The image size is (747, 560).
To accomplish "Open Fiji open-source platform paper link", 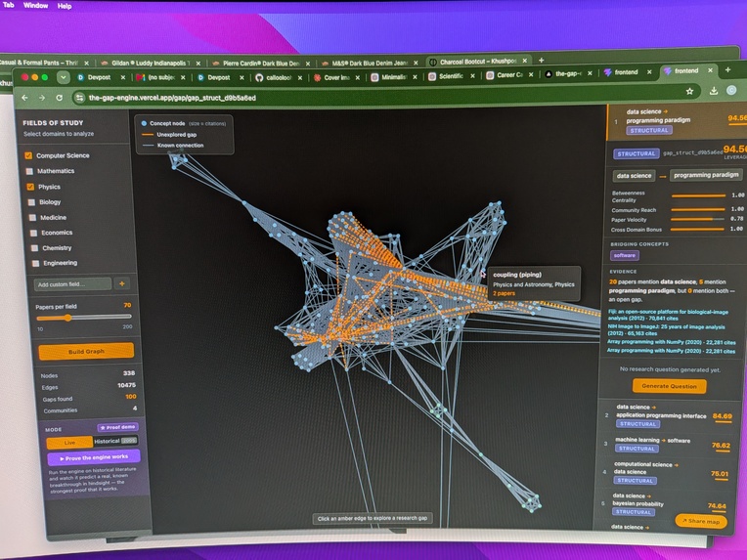I will (x=668, y=315).
